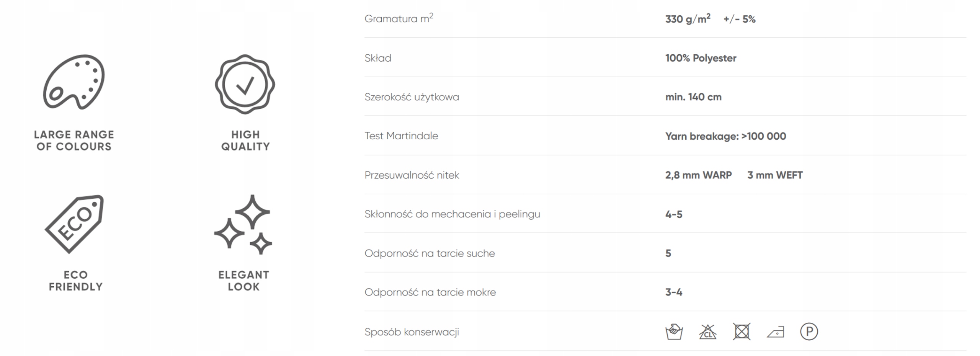Click the "Sposób konserwacji" row label
The image size is (980, 356).
point(412,332)
